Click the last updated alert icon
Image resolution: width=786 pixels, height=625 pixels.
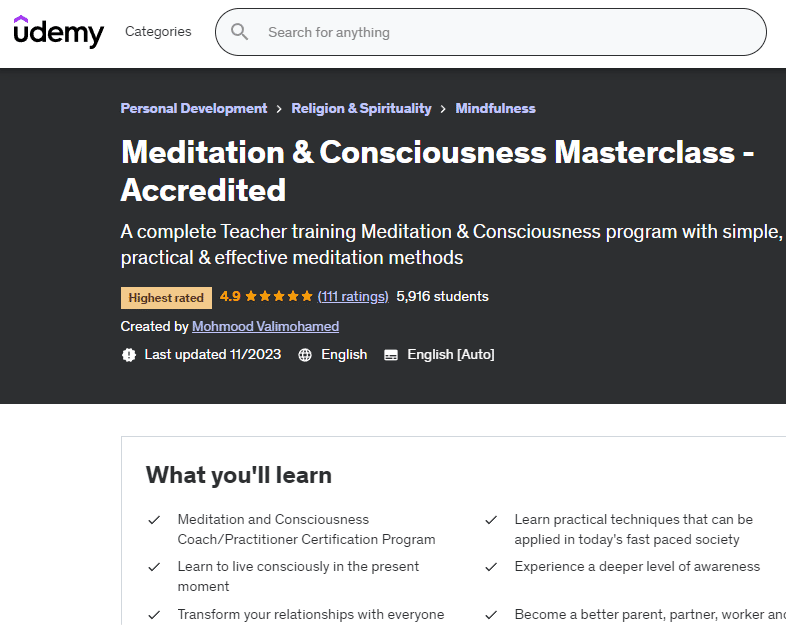coord(128,355)
